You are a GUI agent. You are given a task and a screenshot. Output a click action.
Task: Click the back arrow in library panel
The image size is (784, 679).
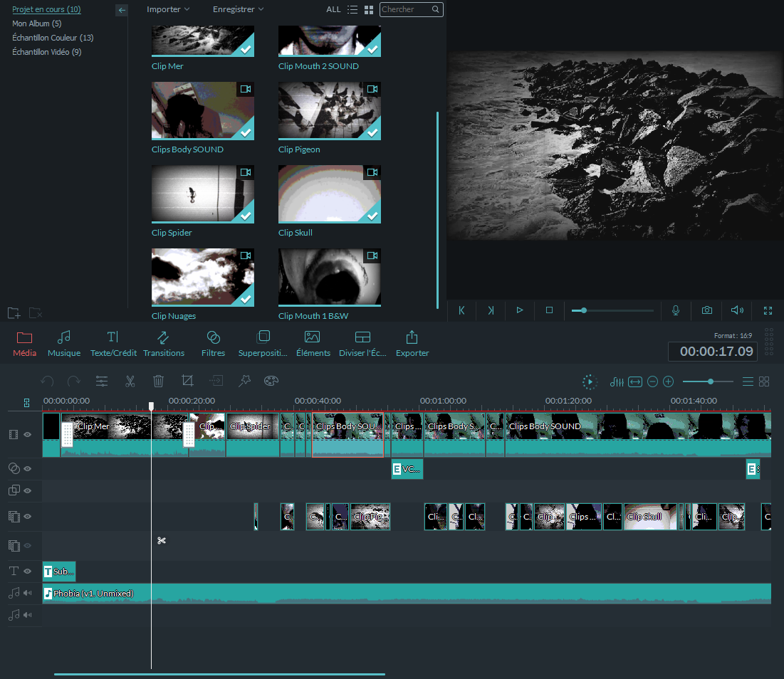tap(122, 10)
